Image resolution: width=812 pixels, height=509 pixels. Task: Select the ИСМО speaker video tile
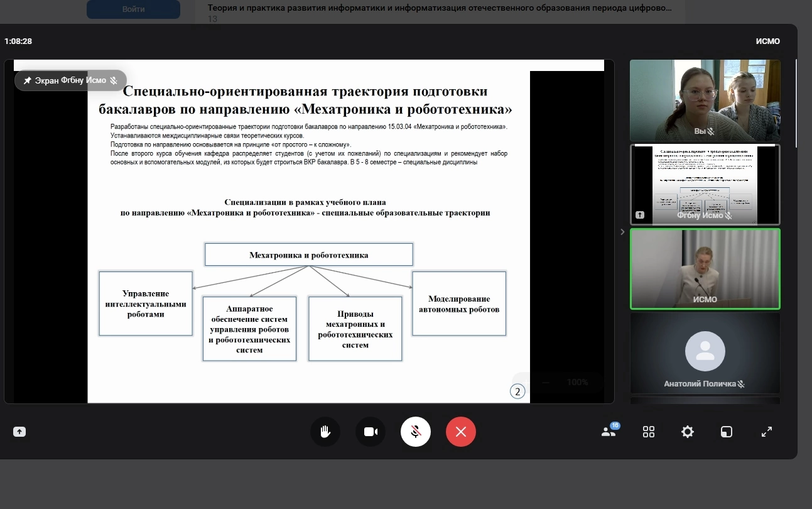click(705, 269)
